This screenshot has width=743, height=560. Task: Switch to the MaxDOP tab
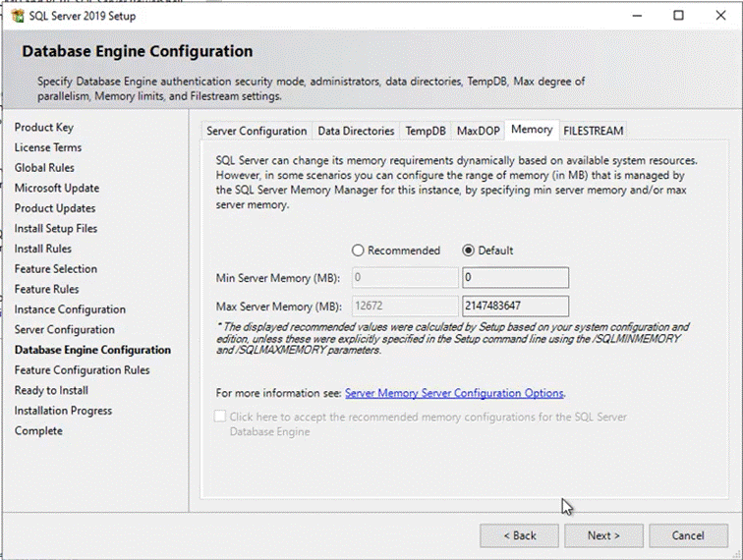point(478,131)
